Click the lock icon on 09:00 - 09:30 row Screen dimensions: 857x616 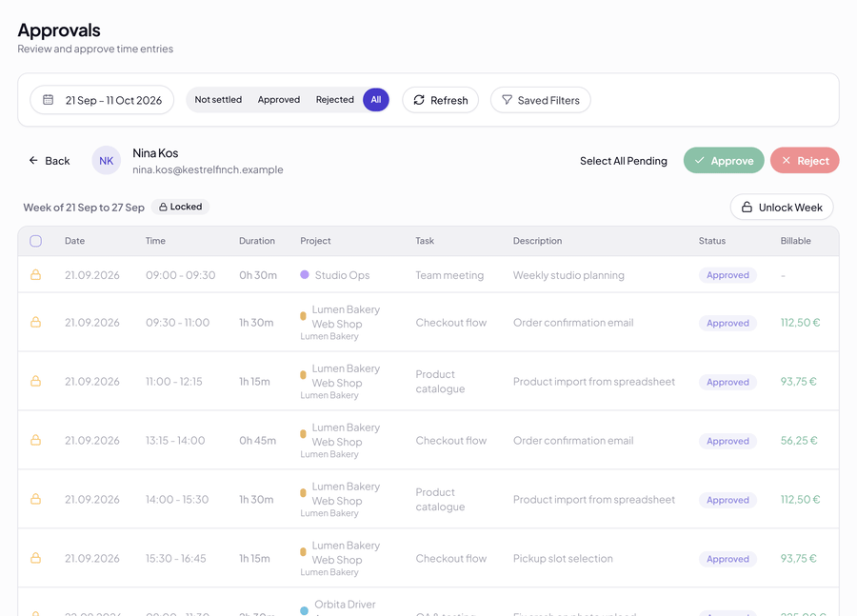pyautogui.click(x=35, y=274)
